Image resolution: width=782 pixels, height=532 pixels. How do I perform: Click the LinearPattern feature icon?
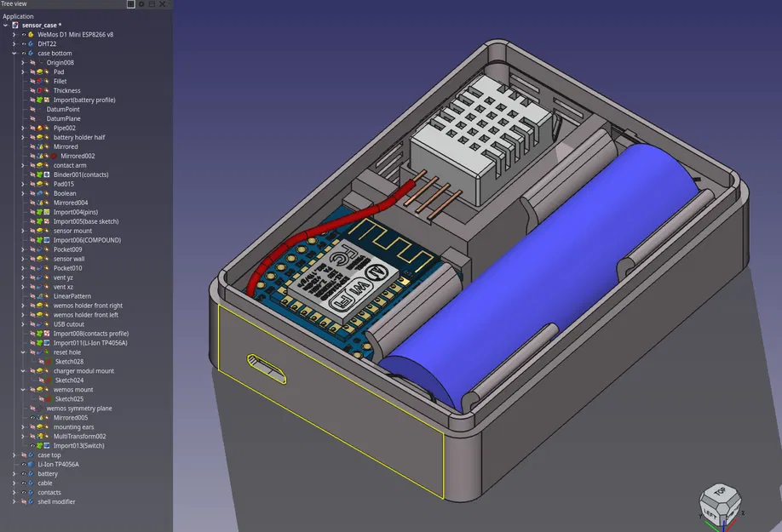[40, 296]
